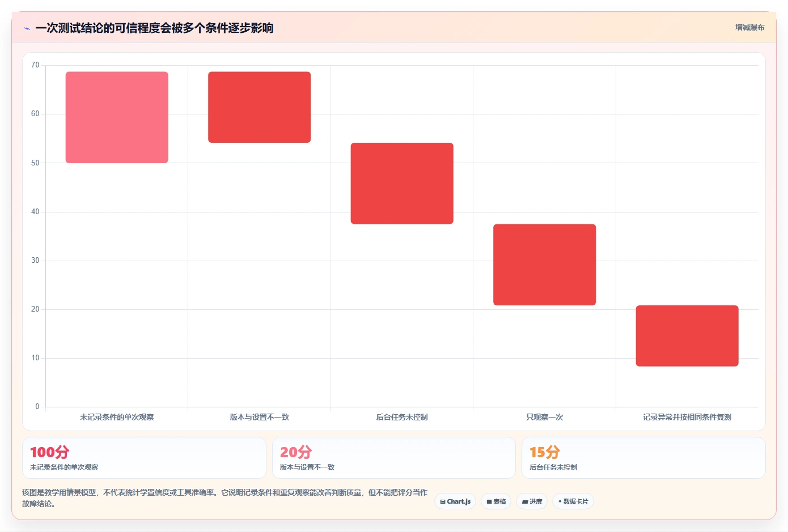Click the x-axis label 记录异常并按相同条件复测
The image size is (788, 532).
687,417
